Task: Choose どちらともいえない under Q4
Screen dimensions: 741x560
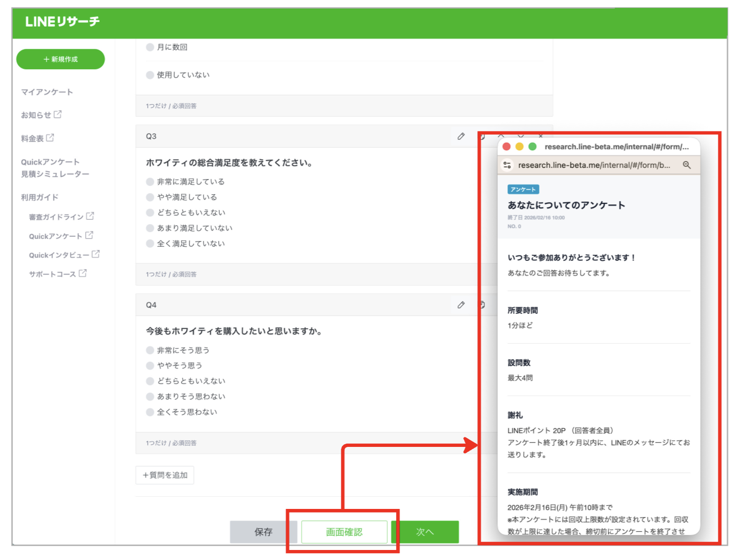Action: coord(150,381)
